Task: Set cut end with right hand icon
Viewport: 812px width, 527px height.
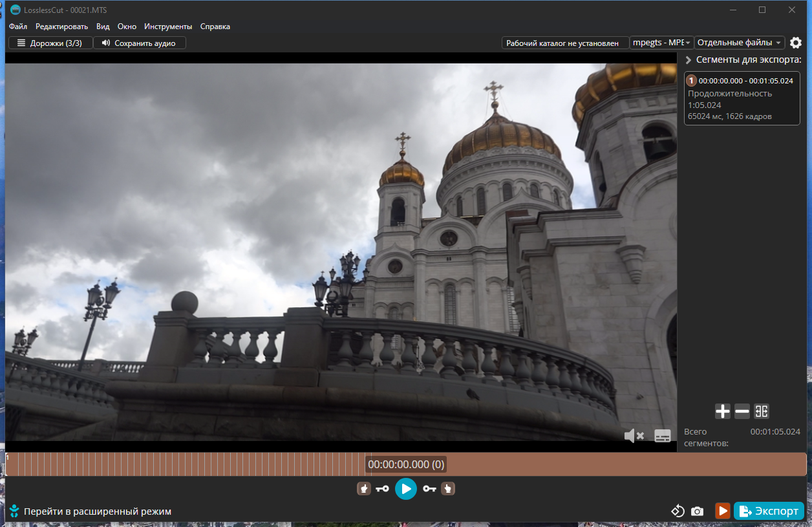Action: click(448, 489)
